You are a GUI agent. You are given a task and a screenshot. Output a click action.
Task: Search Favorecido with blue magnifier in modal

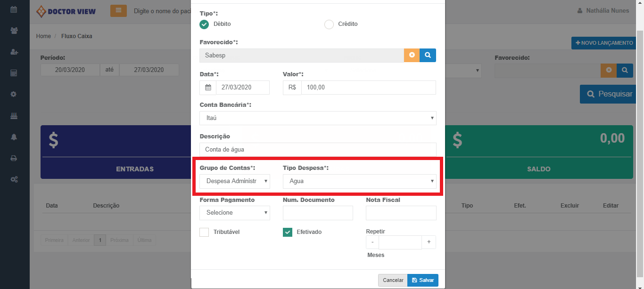[428, 55]
